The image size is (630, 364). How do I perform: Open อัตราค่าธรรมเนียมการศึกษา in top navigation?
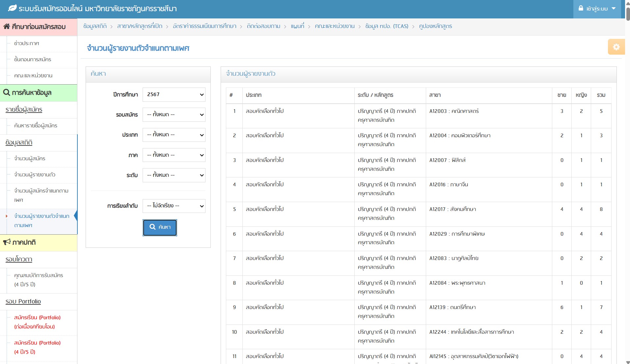(204, 26)
